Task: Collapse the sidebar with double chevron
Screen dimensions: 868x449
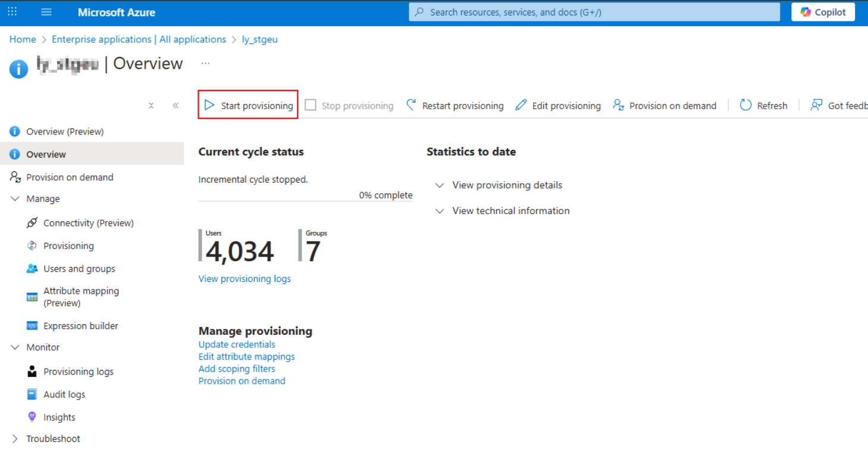Action: [176, 105]
